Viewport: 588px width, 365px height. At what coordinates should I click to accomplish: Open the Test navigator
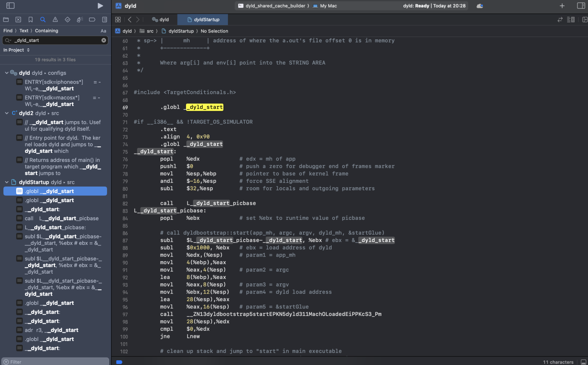(67, 20)
